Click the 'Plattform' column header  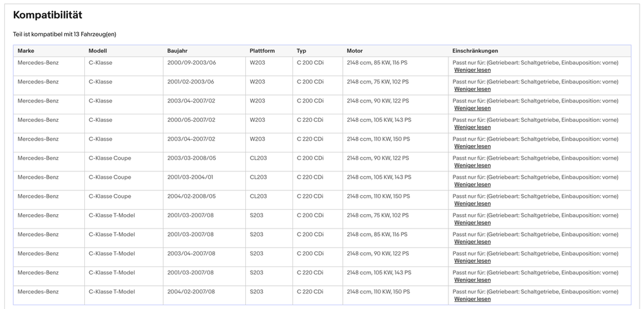262,51
